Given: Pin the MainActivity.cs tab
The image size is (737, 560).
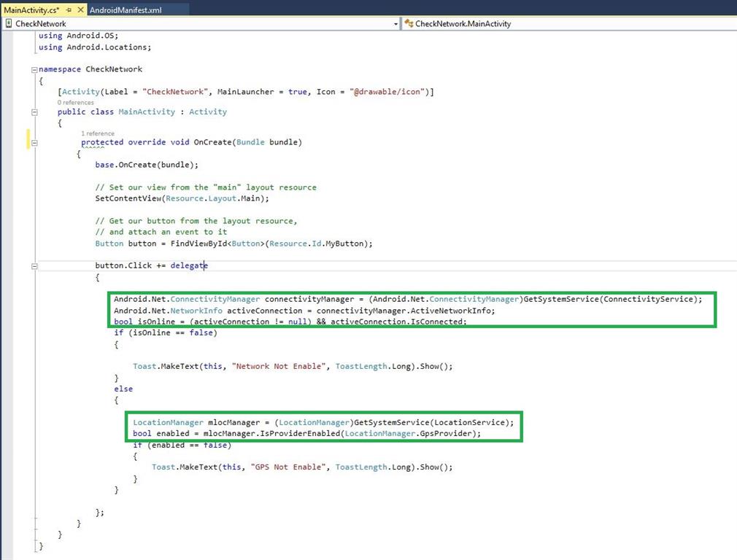Looking at the screenshot, I should 69,9.
